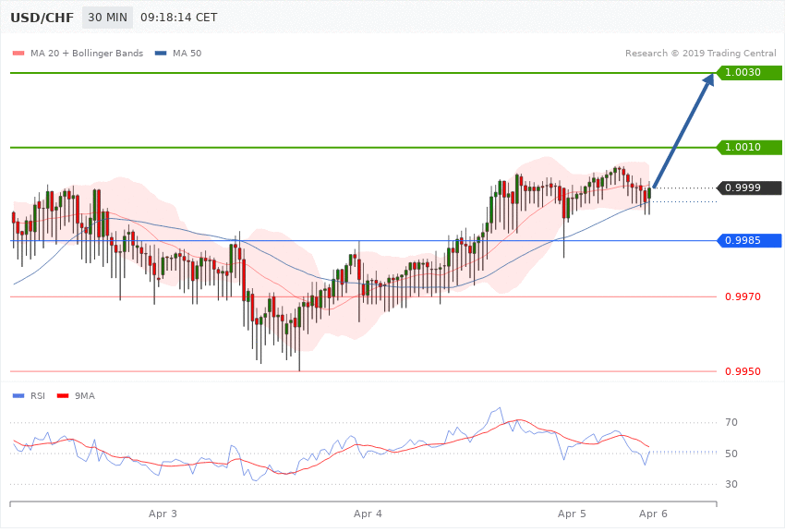Click the RSI legend label
Viewport: 785px width, 532px height.
(38, 396)
